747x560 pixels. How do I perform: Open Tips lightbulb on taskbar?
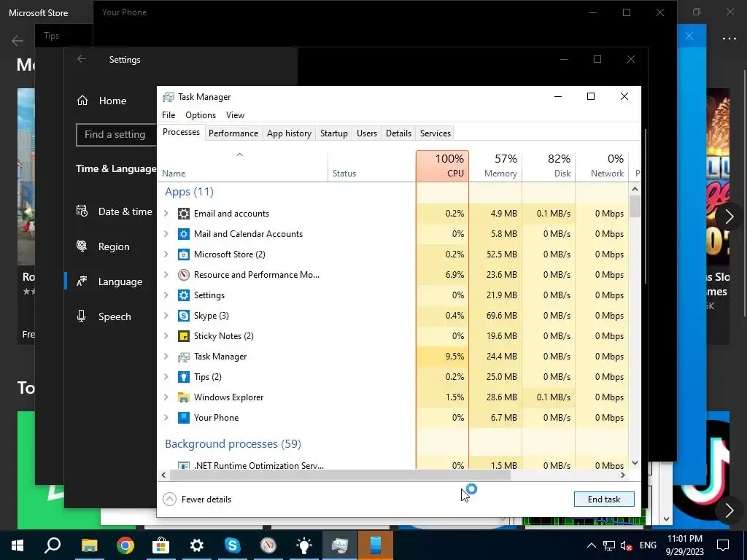pyautogui.click(x=304, y=545)
